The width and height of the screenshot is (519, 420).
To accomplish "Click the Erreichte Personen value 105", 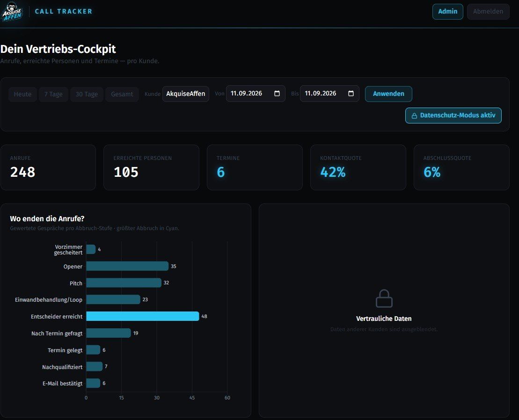I will [126, 172].
